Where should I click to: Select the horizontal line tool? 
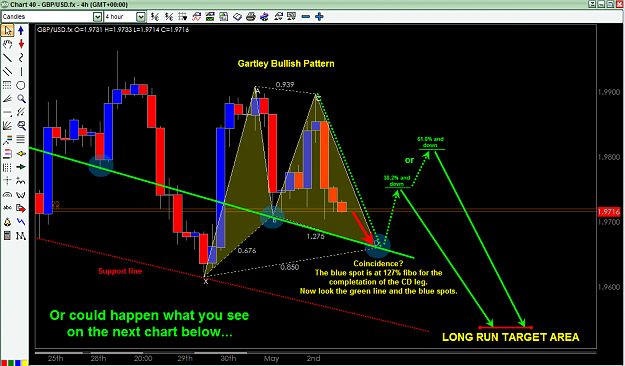pos(8,112)
